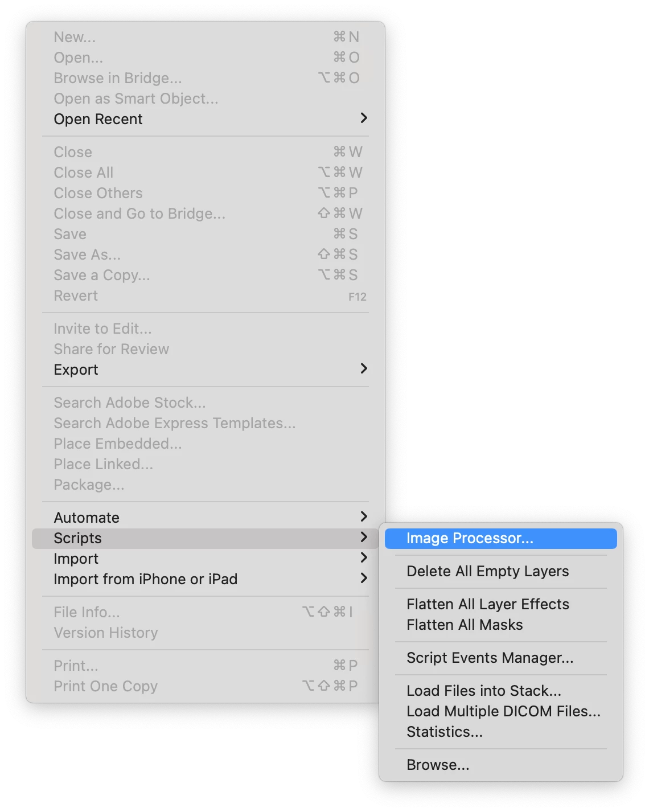The height and width of the screenshot is (812, 649).
Task: Select the Scripts menu item
Action: [x=206, y=538]
